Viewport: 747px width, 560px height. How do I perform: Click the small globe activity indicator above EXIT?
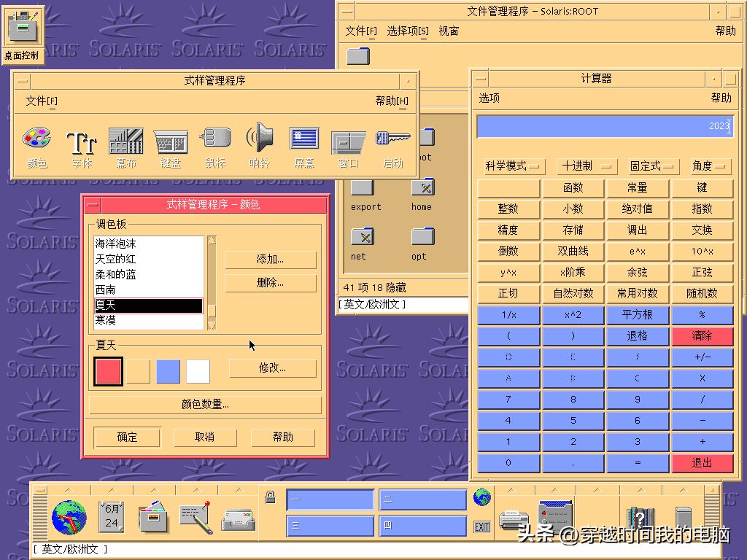click(x=482, y=497)
